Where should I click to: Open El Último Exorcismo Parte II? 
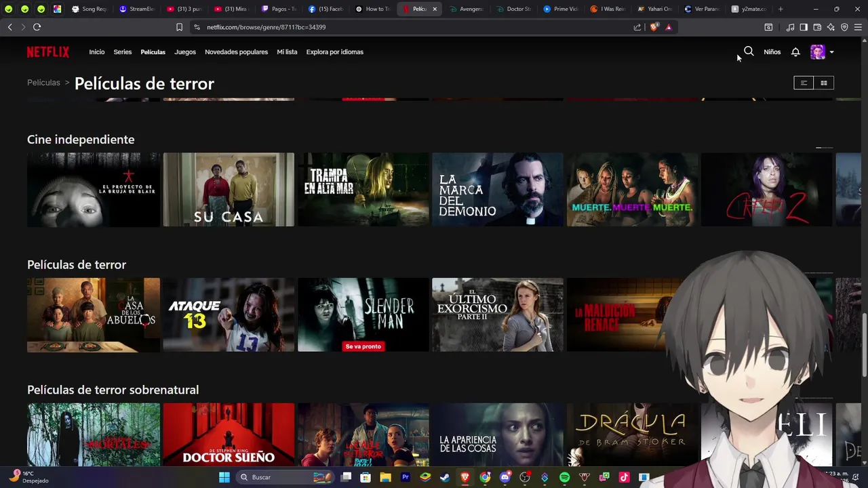498,315
